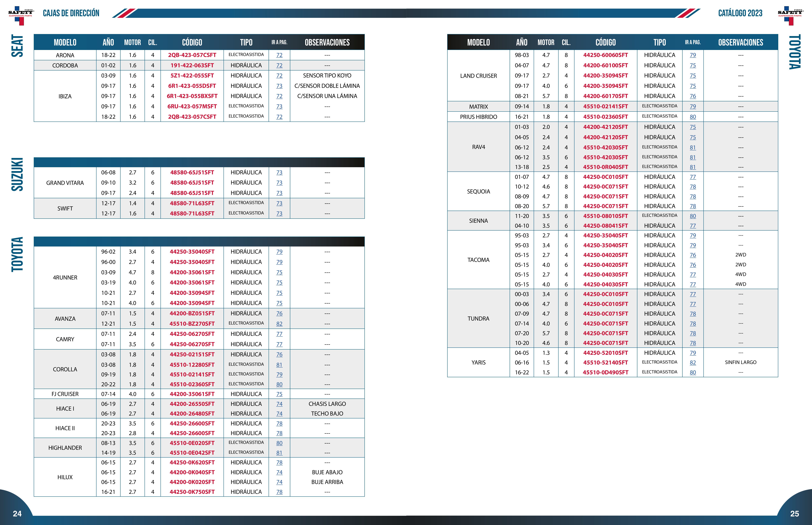Click the GRAND VITARA model cell

[65, 183]
